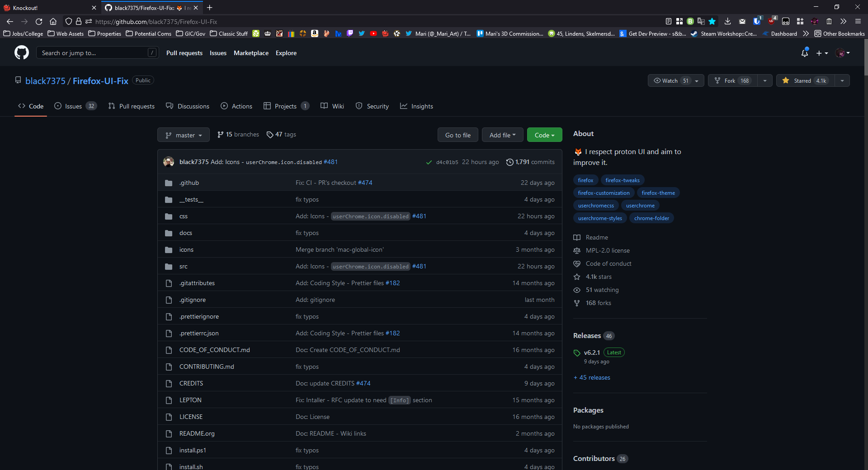Toggle reader view icon in address bar
868x470 pixels.
[669, 21]
